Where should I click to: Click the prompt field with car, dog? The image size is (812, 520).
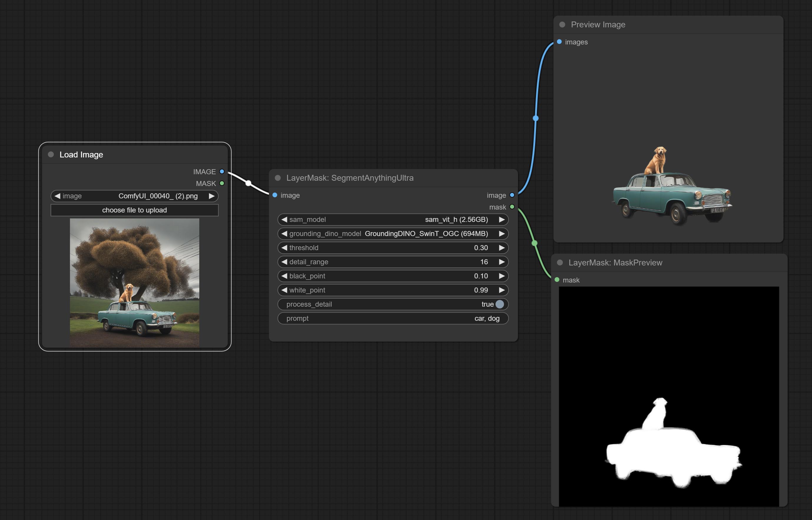pos(392,318)
